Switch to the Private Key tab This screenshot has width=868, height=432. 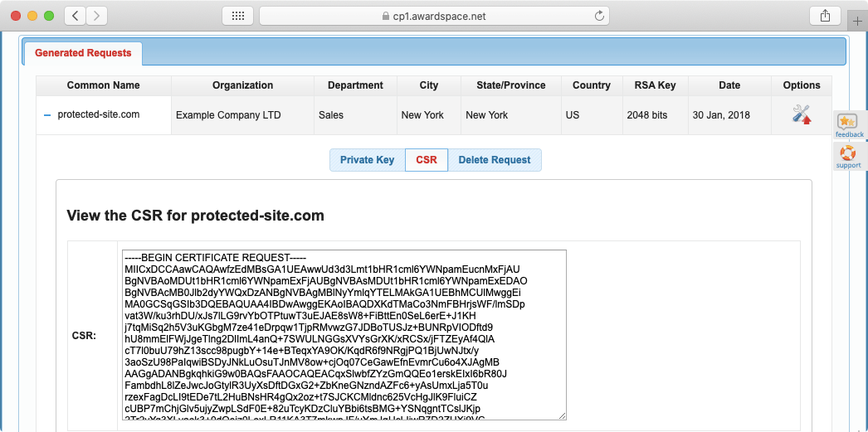pos(367,160)
